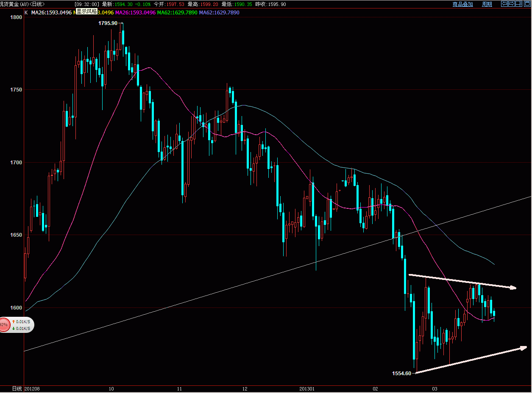Click the 1554.60 low price label
The image size is (532, 393).
pos(401,373)
